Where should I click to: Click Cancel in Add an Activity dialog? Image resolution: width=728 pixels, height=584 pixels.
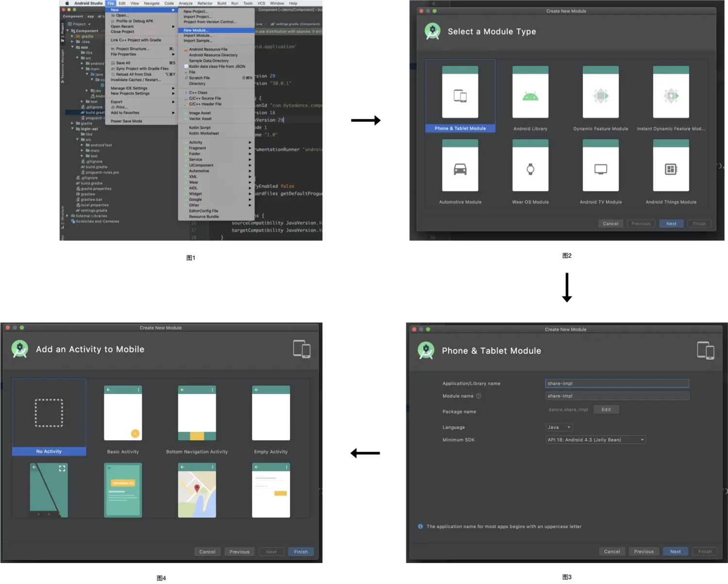pyautogui.click(x=207, y=551)
